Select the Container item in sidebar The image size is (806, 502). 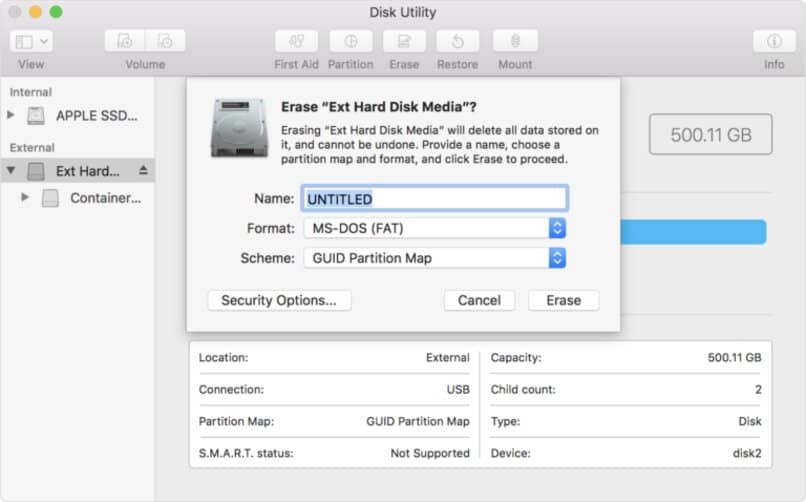click(x=104, y=198)
